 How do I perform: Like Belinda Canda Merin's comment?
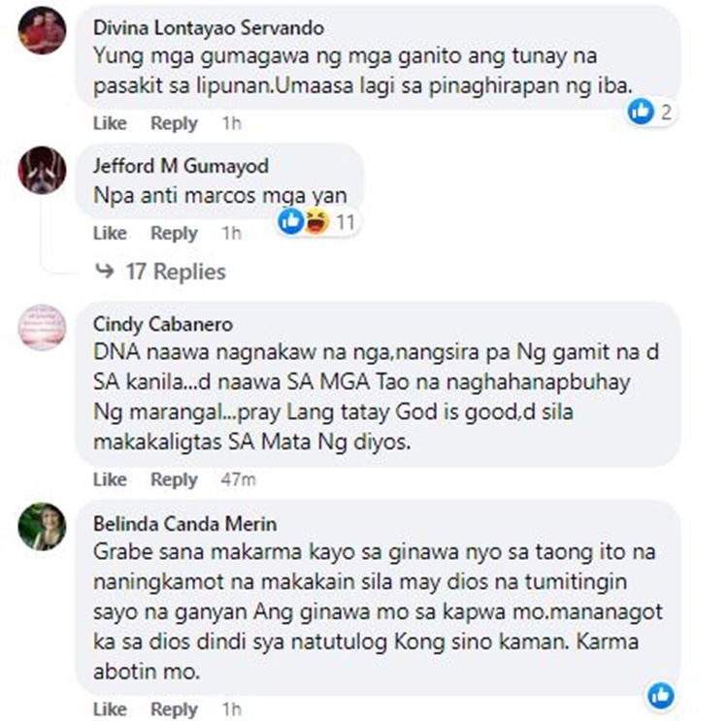(x=110, y=709)
